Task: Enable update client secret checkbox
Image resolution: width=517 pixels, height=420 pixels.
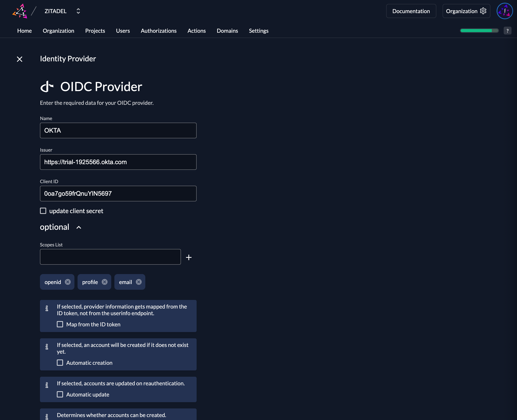Action: (x=43, y=211)
